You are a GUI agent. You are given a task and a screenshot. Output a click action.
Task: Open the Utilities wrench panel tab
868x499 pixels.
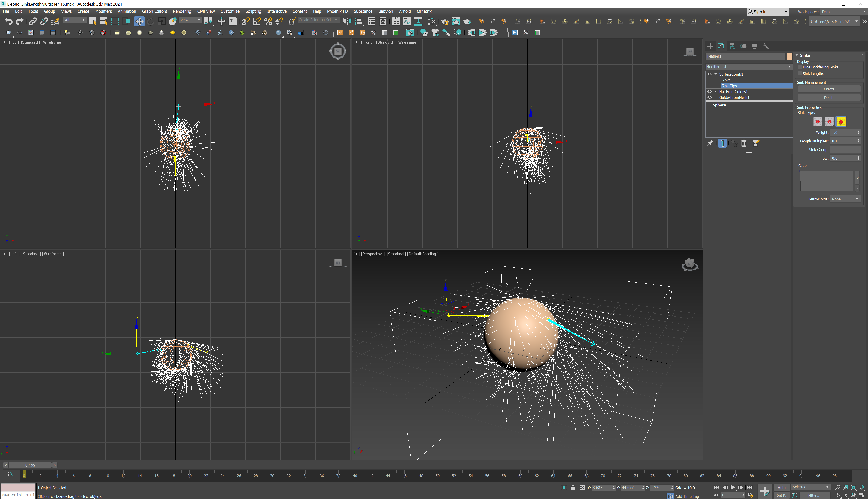pyautogui.click(x=766, y=46)
